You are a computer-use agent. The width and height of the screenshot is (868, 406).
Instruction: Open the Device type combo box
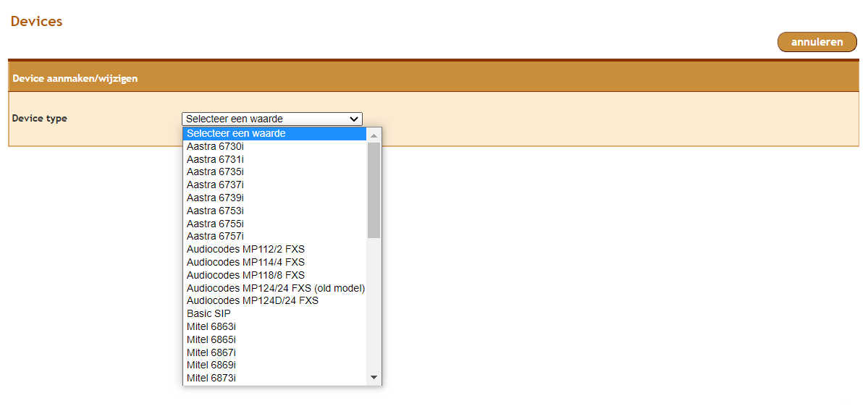tap(271, 119)
